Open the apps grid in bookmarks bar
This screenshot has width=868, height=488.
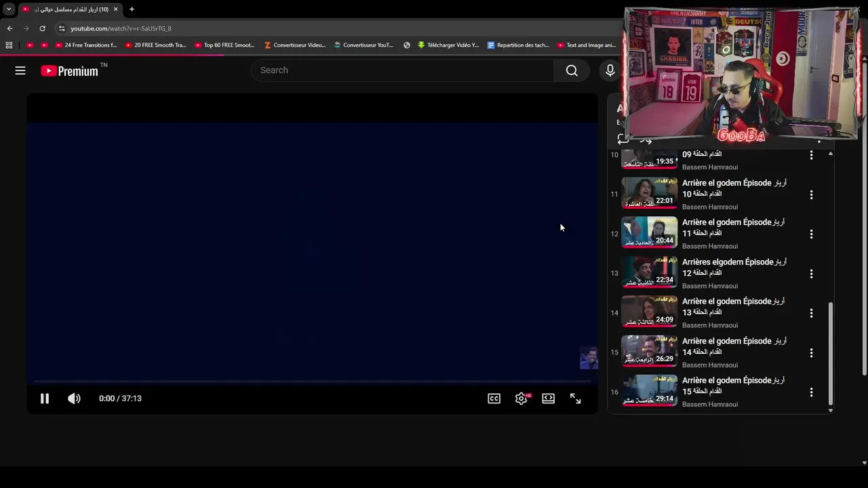coord(9,45)
